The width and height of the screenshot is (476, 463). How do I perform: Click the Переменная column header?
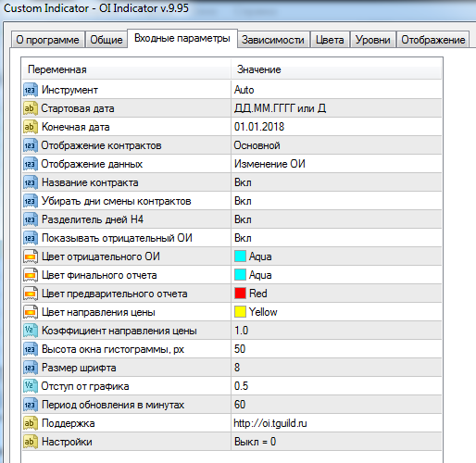pos(127,69)
